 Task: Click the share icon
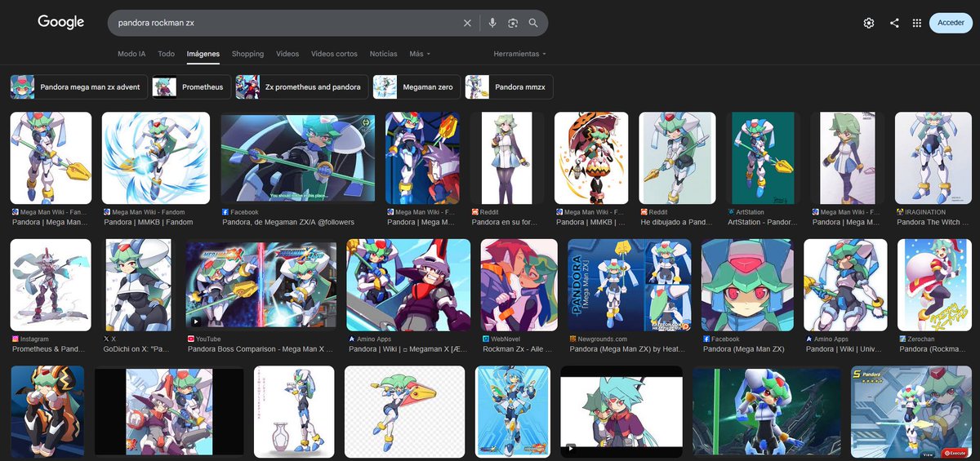pyautogui.click(x=894, y=23)
